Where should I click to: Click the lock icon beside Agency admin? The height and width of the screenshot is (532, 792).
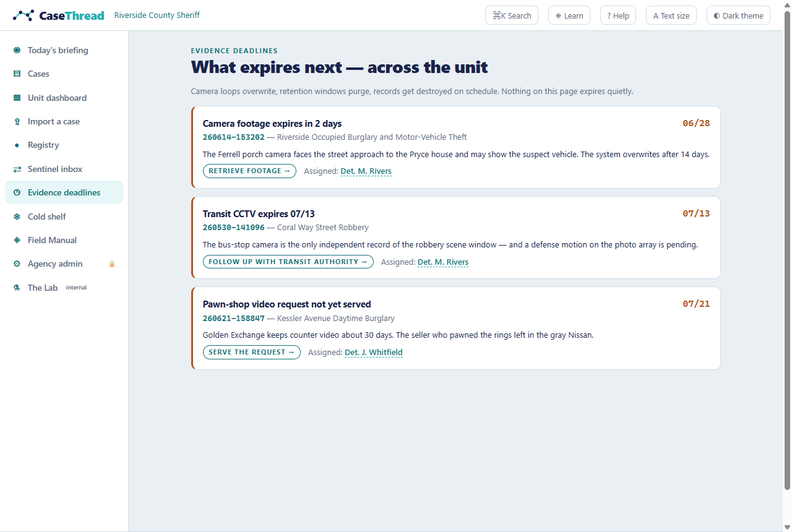[112, 264]
